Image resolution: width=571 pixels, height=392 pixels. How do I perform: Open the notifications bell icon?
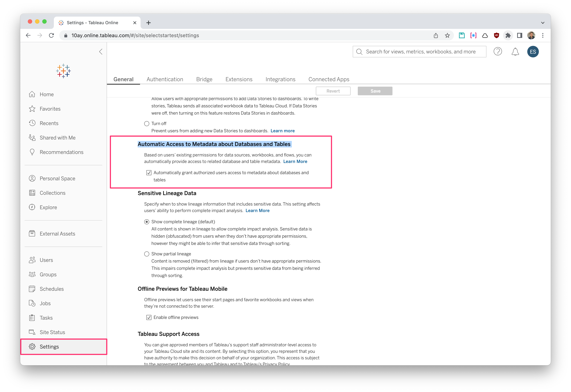[515, 52]
